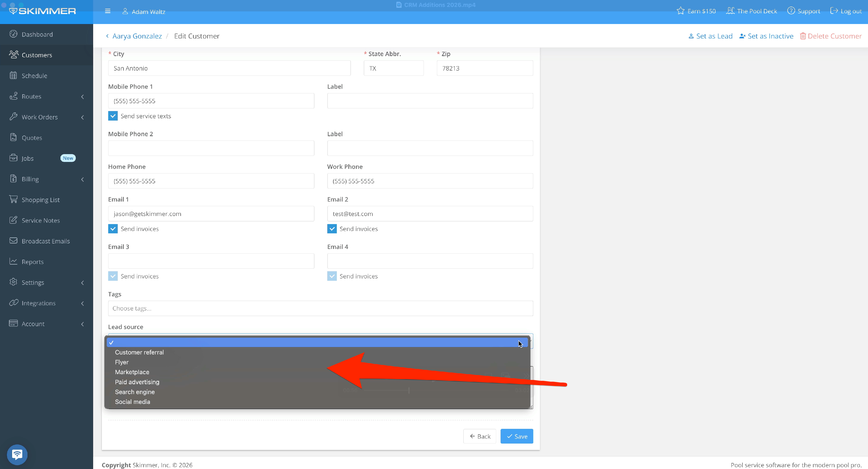Open Shopping List cart icon

(14, 199)
